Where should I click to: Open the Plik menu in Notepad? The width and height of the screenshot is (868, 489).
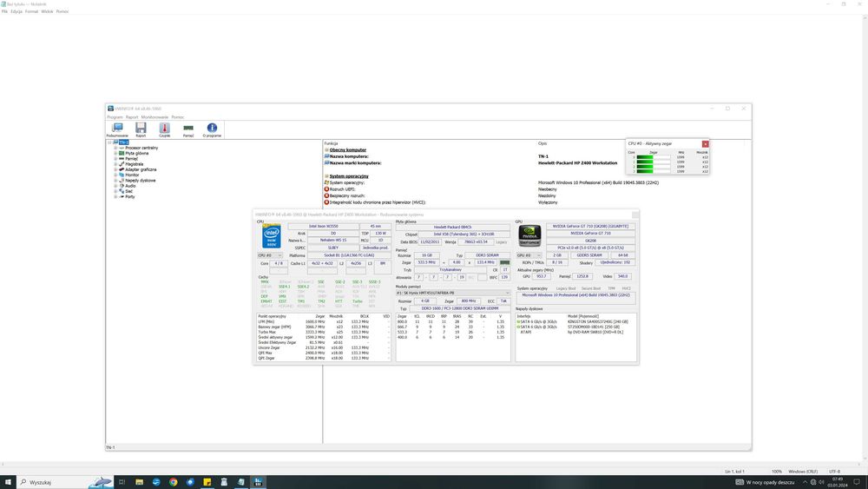tap(4, 11)
